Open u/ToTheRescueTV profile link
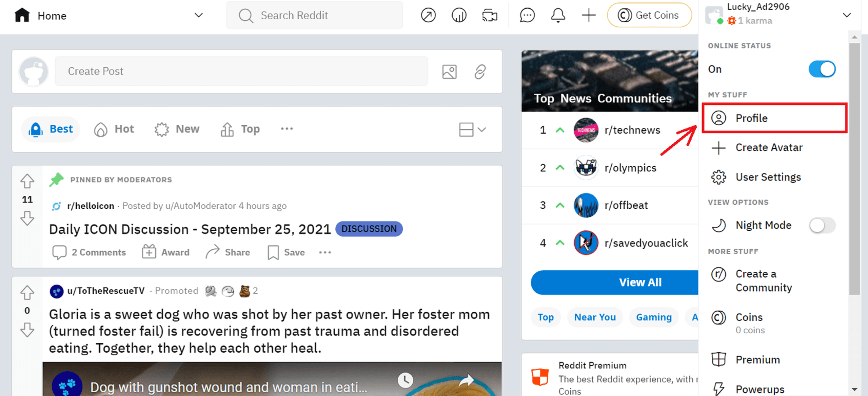 (x=106, y=291)
